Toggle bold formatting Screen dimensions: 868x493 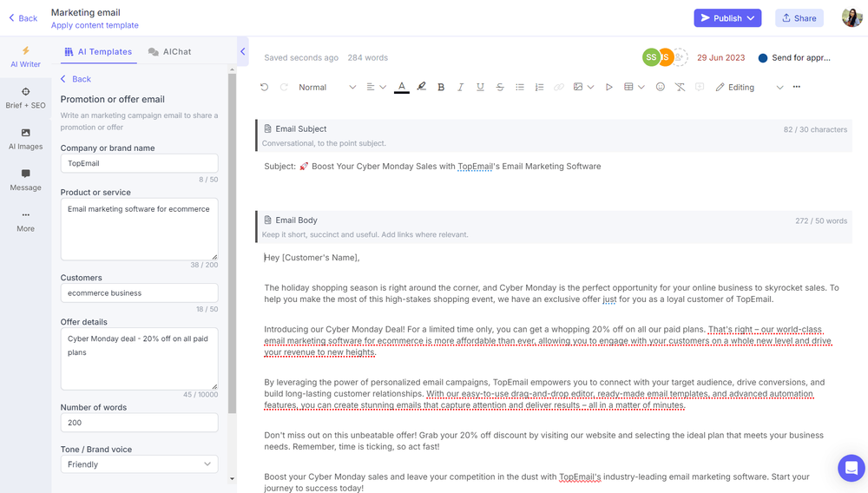coord(441,87)
